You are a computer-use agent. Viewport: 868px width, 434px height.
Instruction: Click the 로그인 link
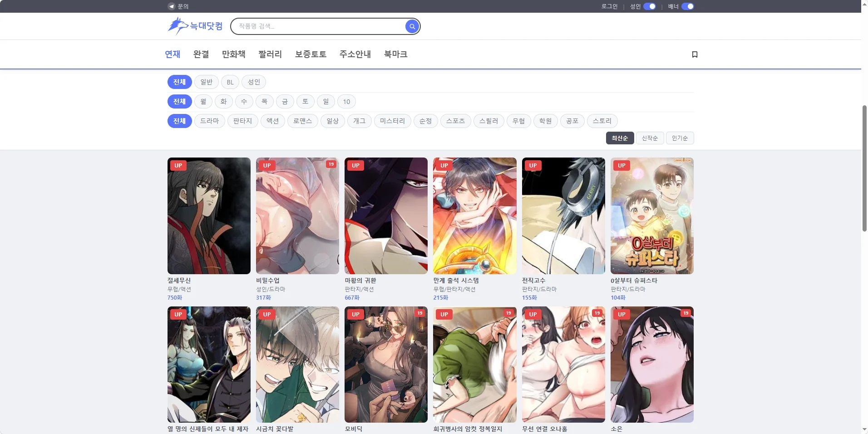pos(609,6)
